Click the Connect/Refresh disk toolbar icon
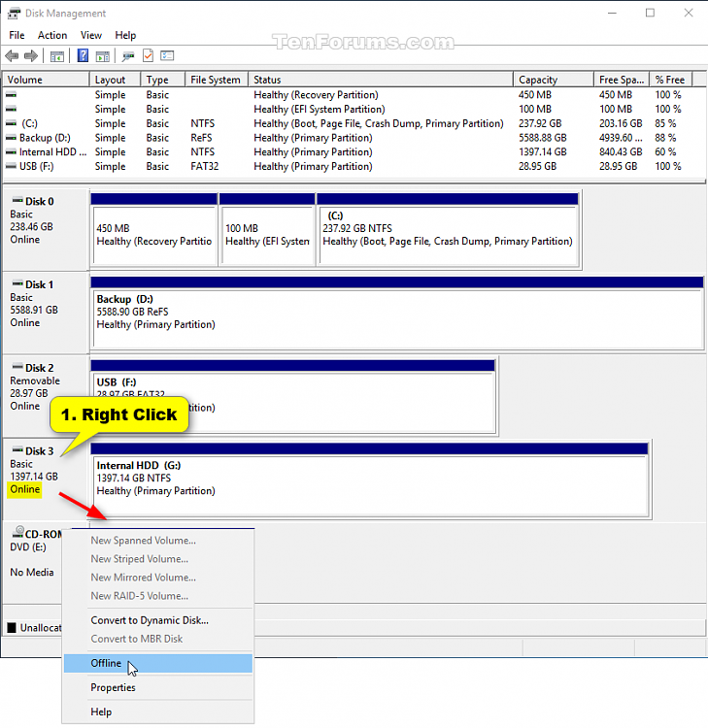Screen dimensions: 708x728 point(128,56)
